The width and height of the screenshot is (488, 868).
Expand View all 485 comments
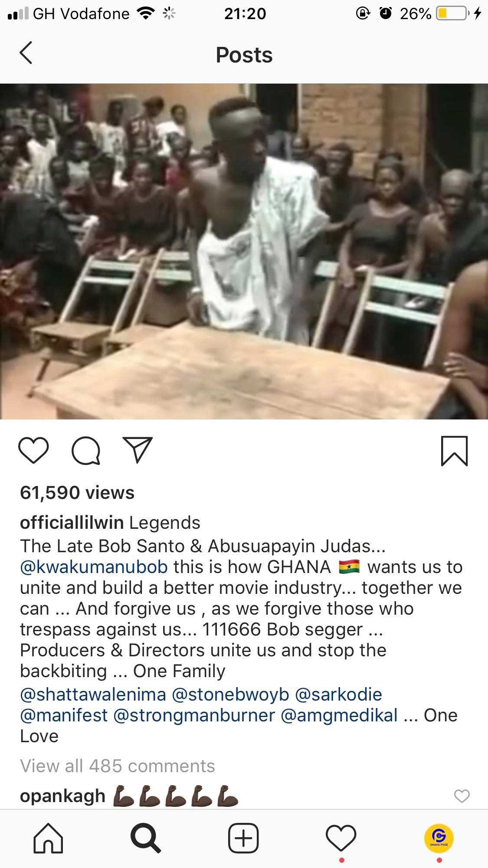tap(118, 766)
